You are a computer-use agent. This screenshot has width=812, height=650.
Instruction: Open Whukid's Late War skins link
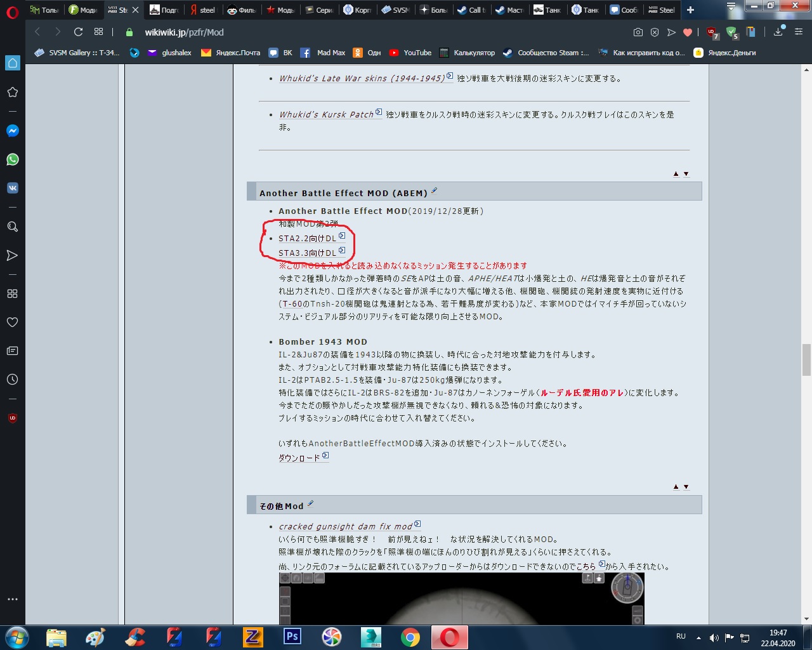362,78
